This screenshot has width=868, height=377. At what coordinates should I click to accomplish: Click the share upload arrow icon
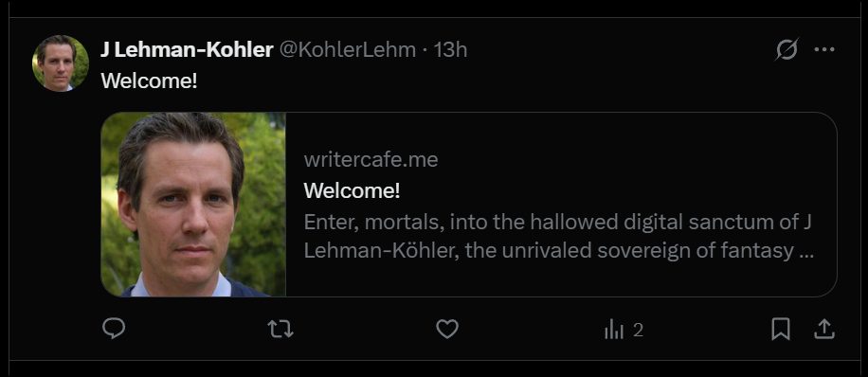[824, 330]
